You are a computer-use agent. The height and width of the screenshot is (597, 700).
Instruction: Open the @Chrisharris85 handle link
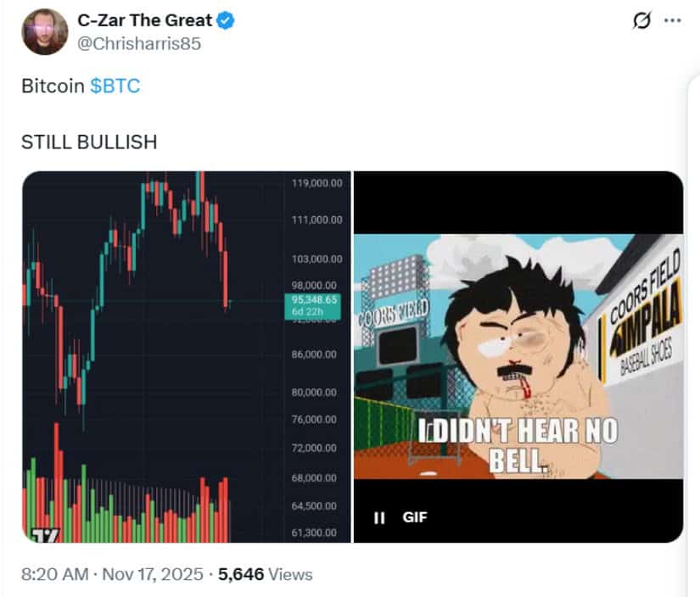pyautogui.click(x=139, y=44)
